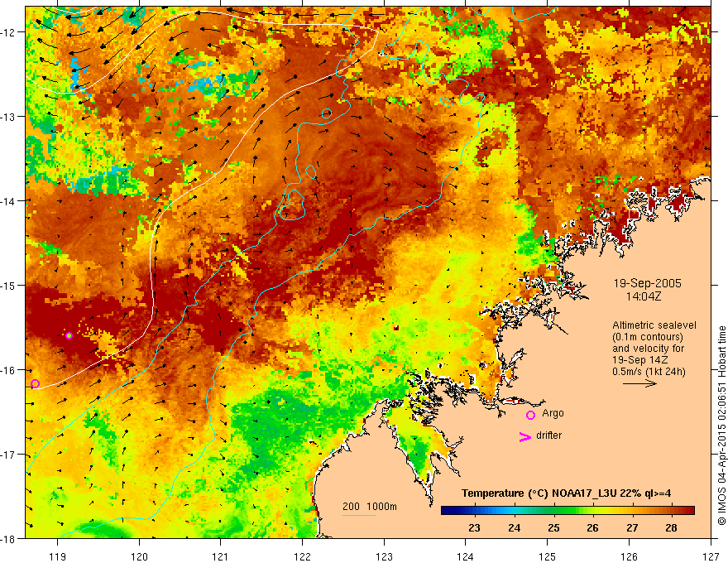Click the Argo float marker near 16°S
Image resolution: width=728 pixels, height=563 pixels.
coord(35,383)
